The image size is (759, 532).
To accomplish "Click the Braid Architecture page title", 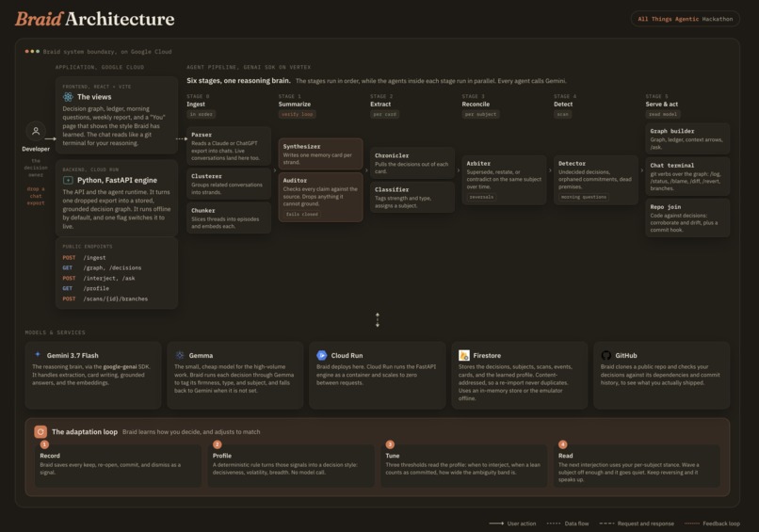I will coord(95,19).
